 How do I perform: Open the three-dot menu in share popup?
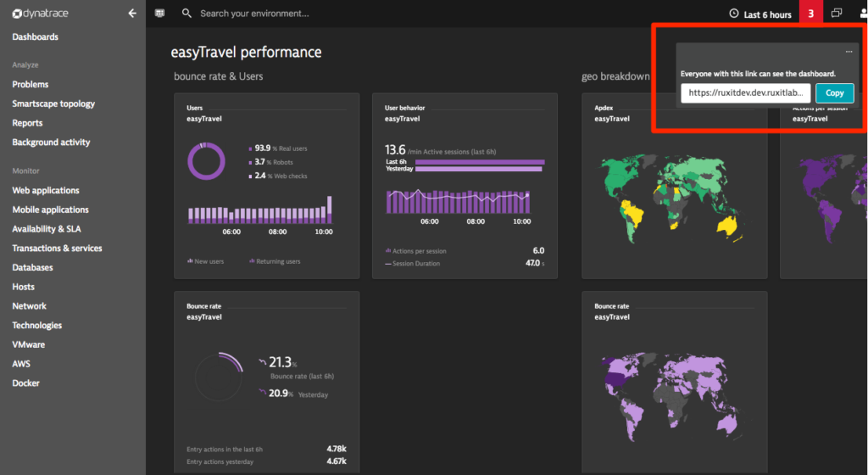click(x=849, y=52)
